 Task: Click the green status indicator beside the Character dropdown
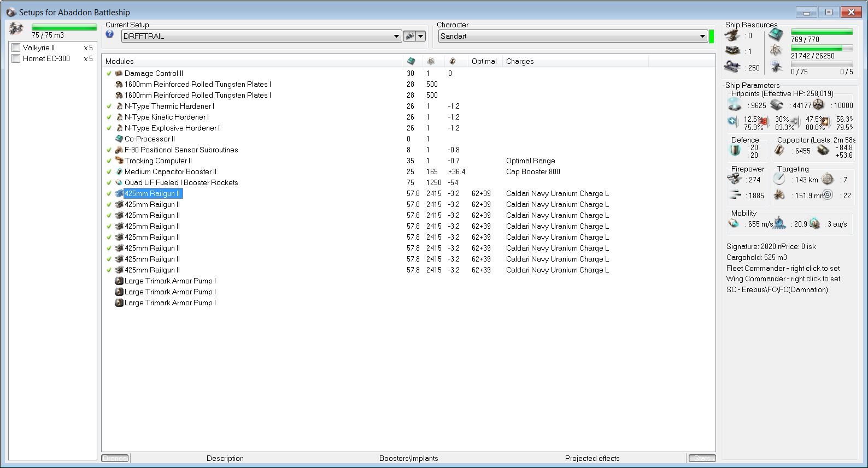click(x=712, y=36)
